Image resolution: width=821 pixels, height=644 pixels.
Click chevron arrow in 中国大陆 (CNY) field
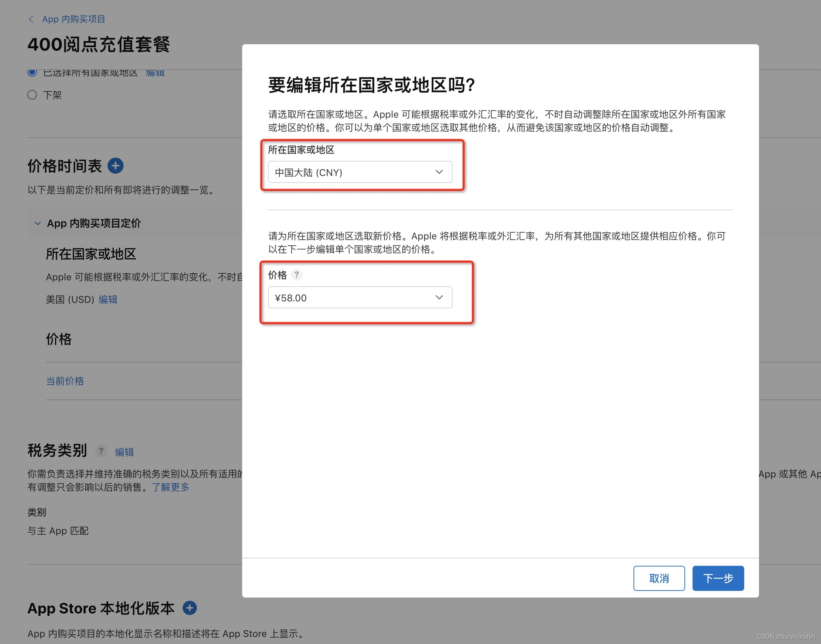[439, 172]
